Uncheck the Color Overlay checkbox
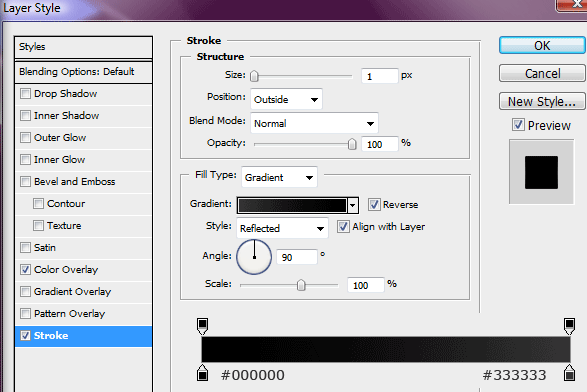 (25, 270)
